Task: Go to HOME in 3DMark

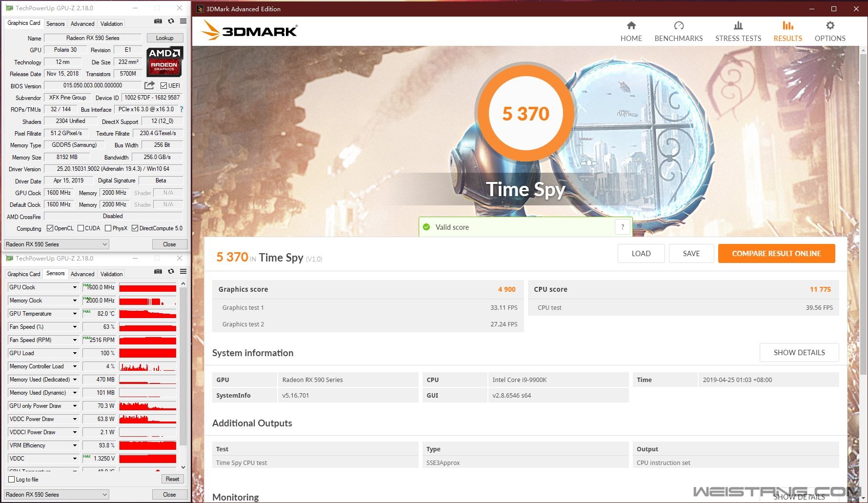Action: [x=631, y=32]
